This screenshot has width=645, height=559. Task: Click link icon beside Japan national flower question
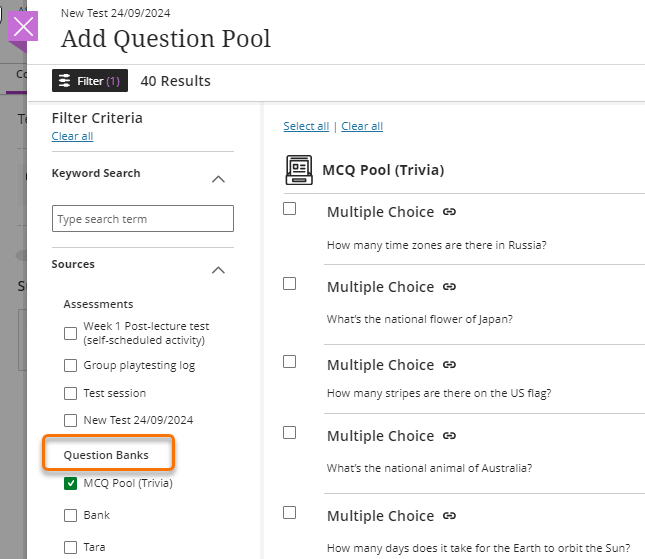pos(450,287)
